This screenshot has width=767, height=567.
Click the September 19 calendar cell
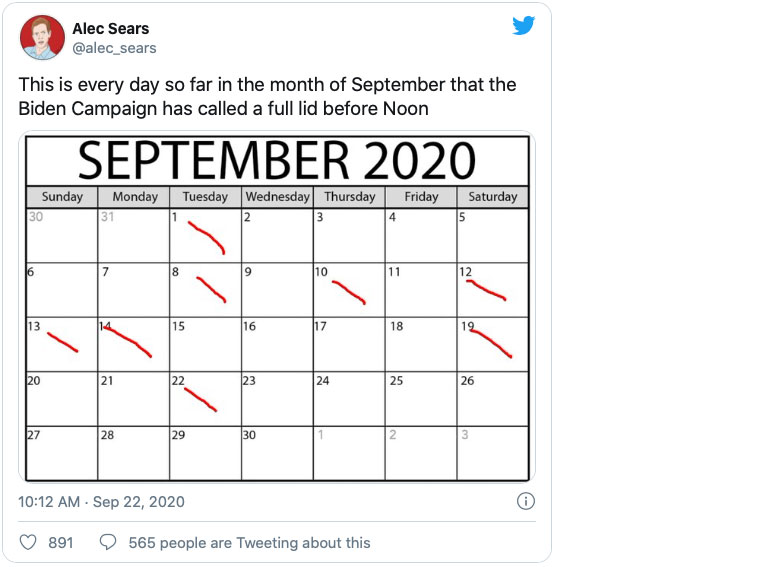(492, 344)
